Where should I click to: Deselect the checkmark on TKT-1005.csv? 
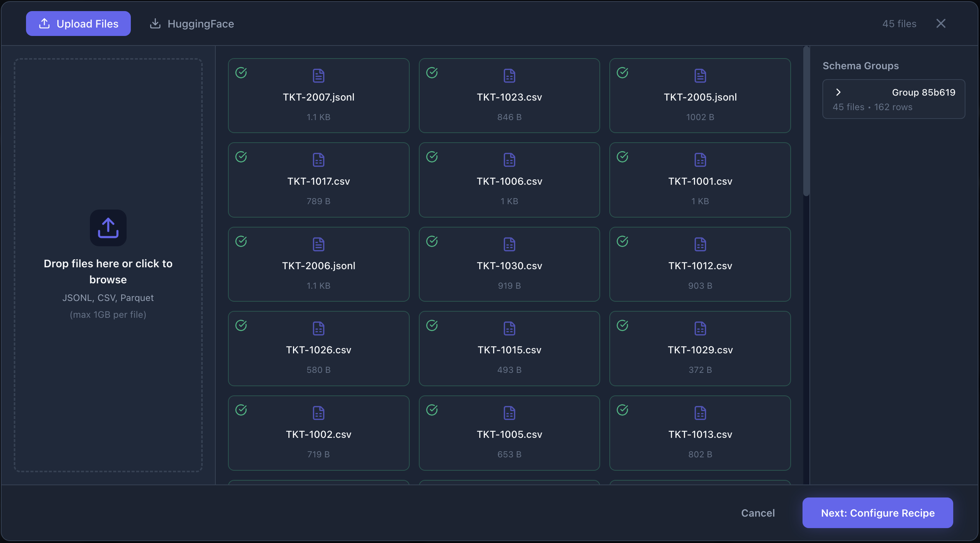(x=432, y=410)
